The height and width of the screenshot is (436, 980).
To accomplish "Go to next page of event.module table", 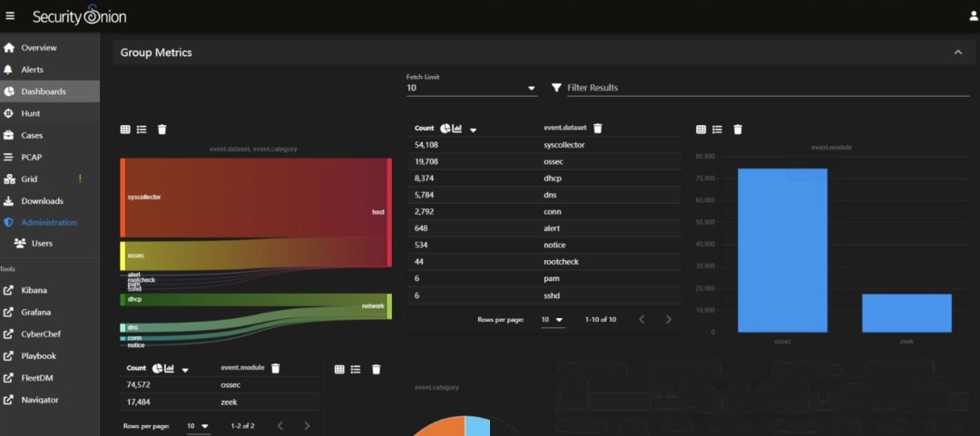I will click(307, 426).
